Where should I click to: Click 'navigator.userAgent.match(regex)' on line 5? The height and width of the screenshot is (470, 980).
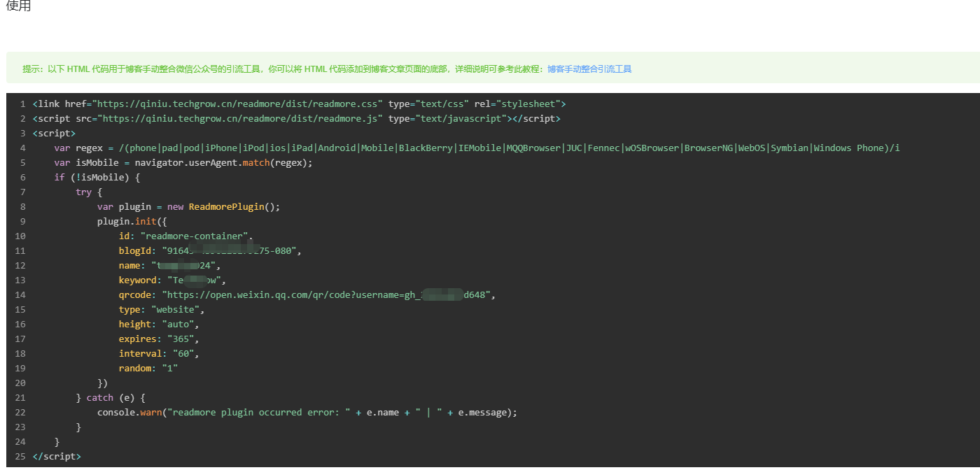[220, 163]
